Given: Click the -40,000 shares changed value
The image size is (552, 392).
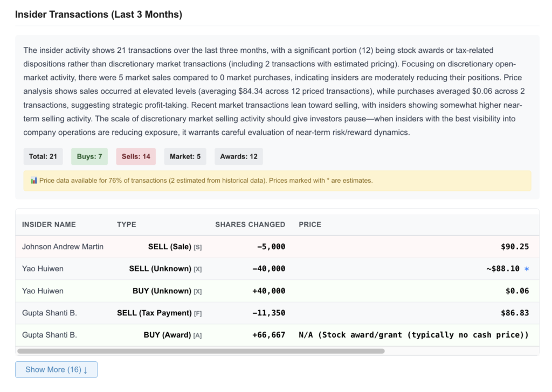Looking at the screenshot, I should pos(268,269).
